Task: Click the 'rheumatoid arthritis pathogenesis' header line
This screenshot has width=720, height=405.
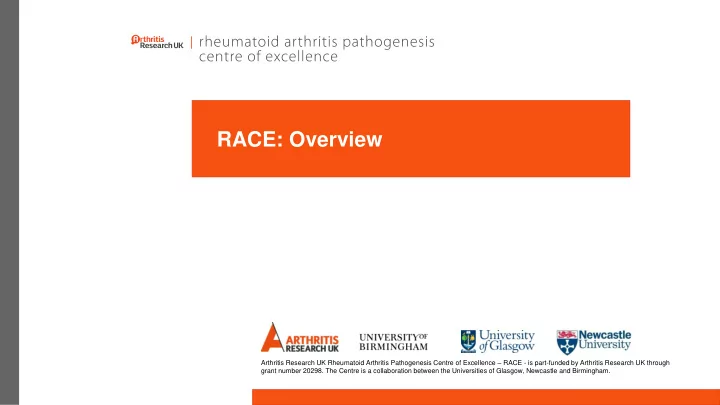Action: pos(317,42)
